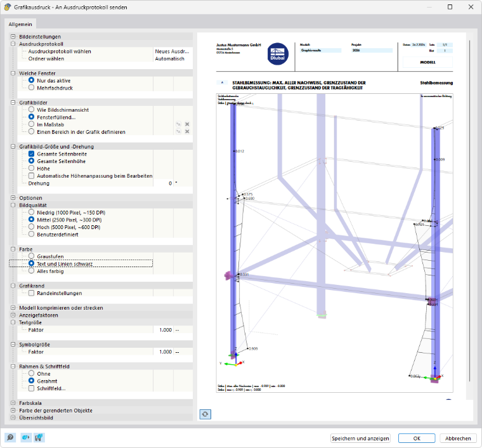Click the delete X icon in the Einen Bereich row

(187, 131)
